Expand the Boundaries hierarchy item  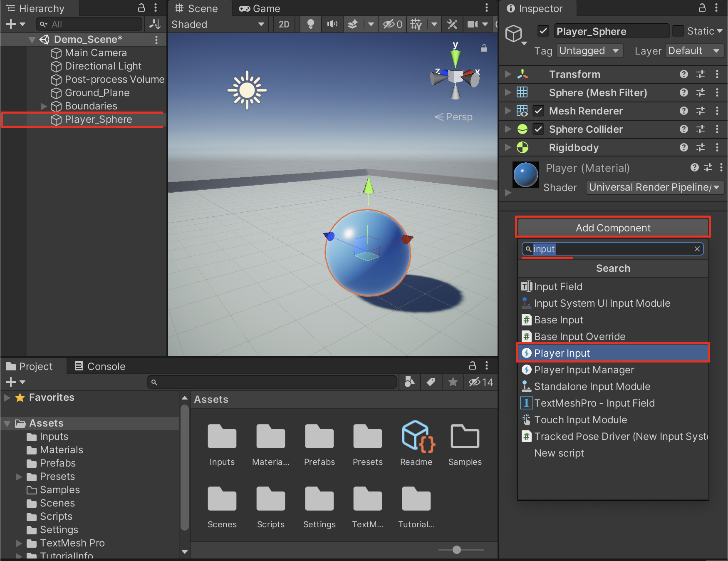pos(44,106)
